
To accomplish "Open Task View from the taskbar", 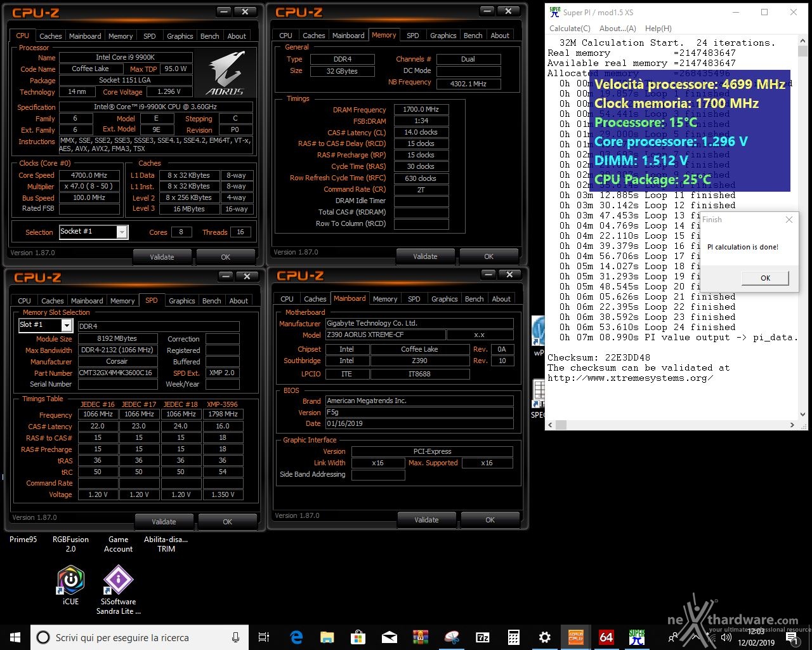I will pos(264,637).
